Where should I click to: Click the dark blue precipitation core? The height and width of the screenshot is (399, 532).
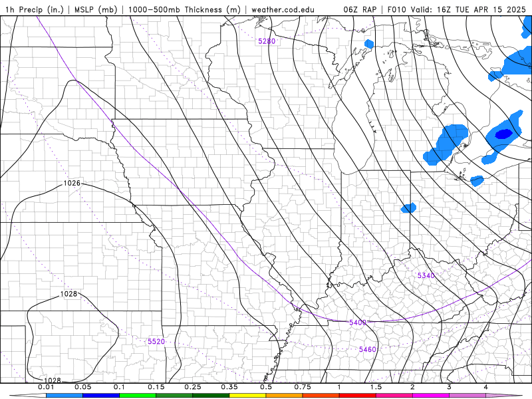(x=503, y=134)
